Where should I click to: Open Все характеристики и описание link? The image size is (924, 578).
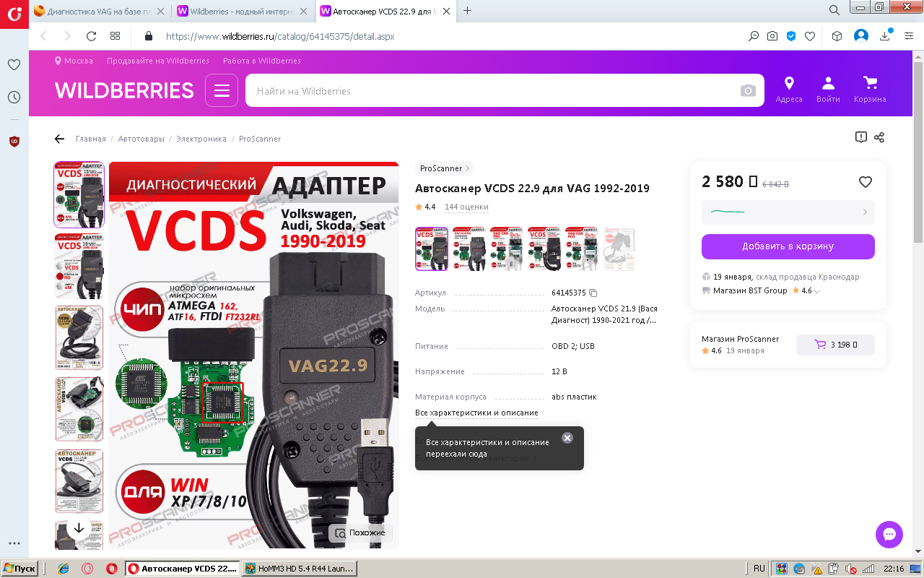tap(476, 413)
